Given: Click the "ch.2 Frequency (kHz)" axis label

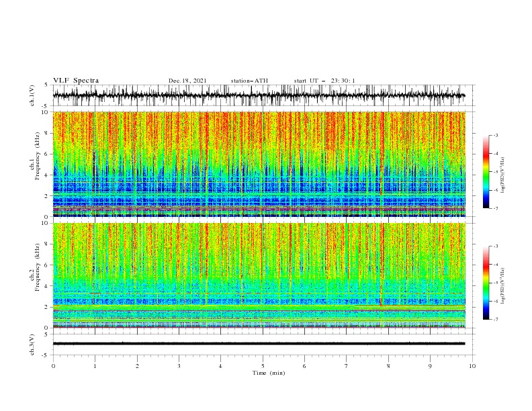Looking at the screenshot, I should 35,267.
